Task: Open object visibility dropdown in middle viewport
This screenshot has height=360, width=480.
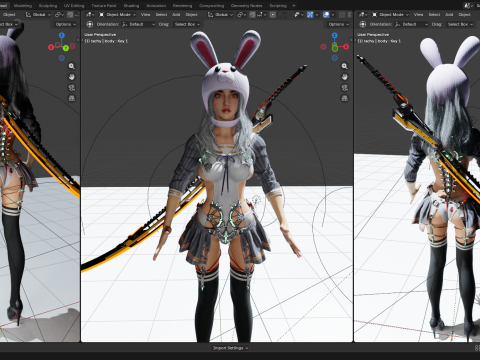Action: pyautogui.click(x=299, y=15)
